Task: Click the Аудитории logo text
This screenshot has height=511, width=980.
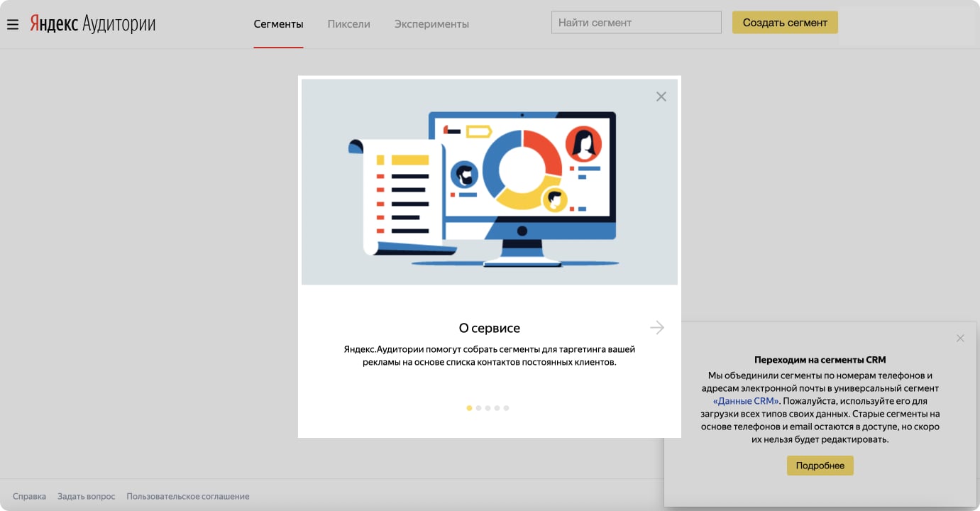Action: [x=119, y=24]
